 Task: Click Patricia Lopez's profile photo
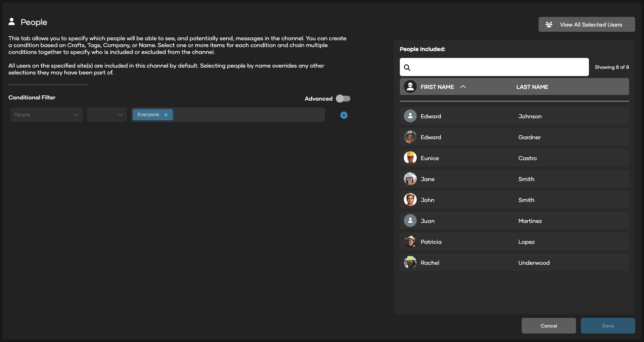410,241
